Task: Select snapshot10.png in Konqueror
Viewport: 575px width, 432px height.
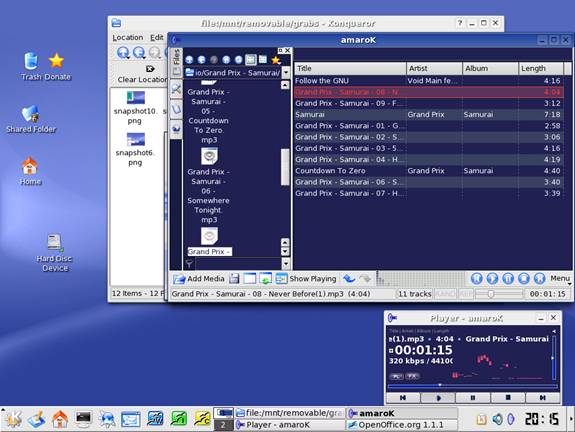Action: pos(135,108)
